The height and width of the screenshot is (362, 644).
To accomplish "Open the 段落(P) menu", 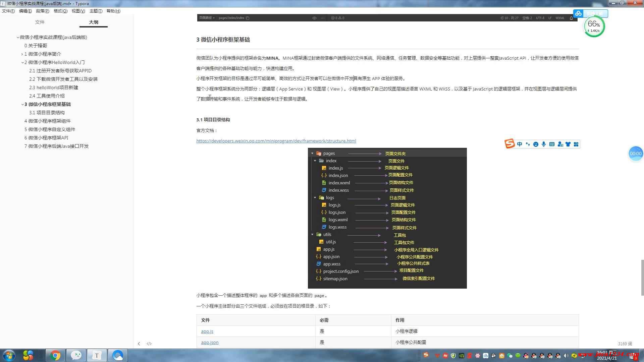I will 43,11.
